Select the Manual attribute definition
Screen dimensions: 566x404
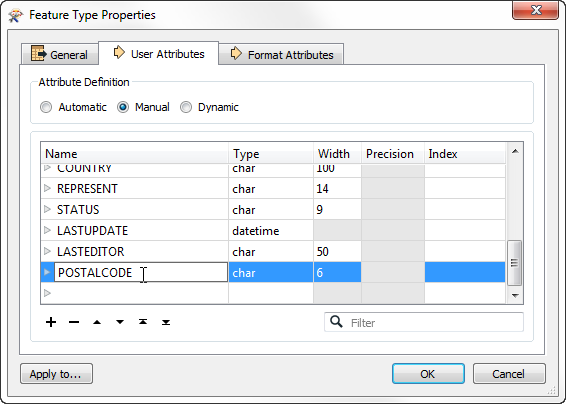tap(123, 107)
